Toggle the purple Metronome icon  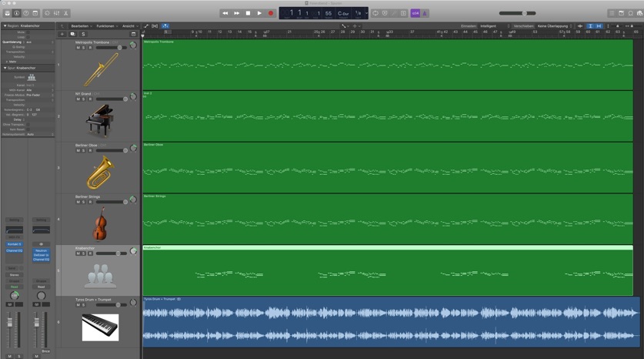(425, 13)
